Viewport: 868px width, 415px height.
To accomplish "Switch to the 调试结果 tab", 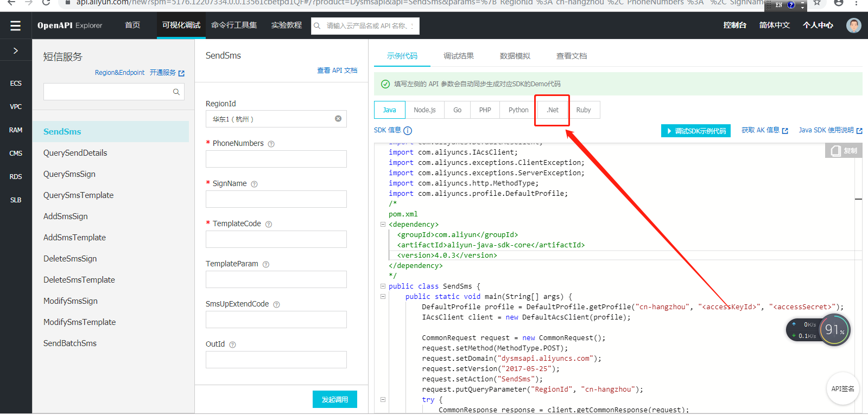I will pos(458,56).
